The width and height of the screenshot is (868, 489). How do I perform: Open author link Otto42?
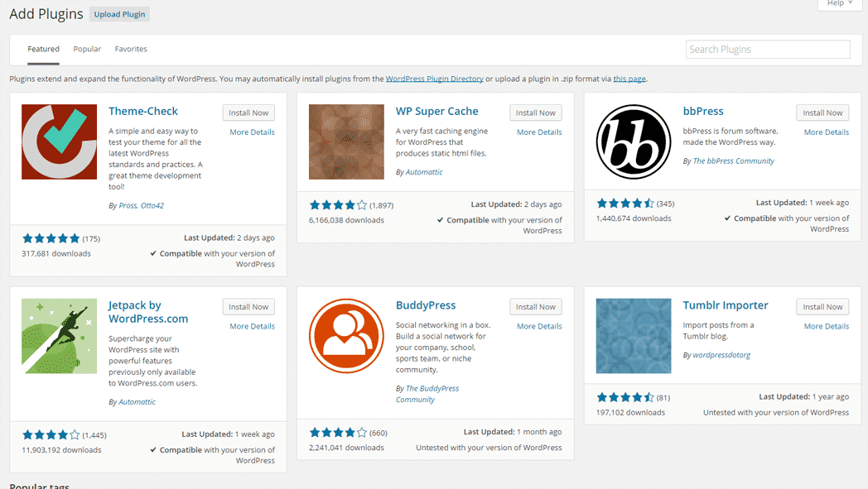tap(152, 205)
